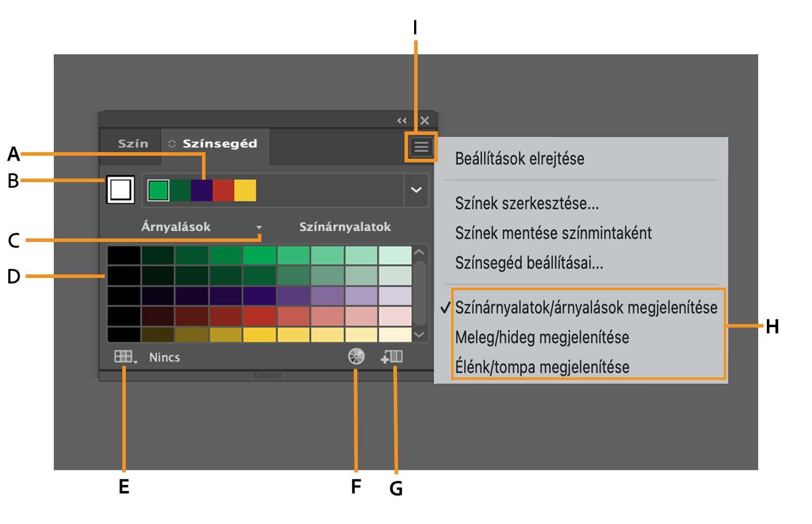Switch to the Szín tab
The image size is (812, 524).
tap(133, 143)
